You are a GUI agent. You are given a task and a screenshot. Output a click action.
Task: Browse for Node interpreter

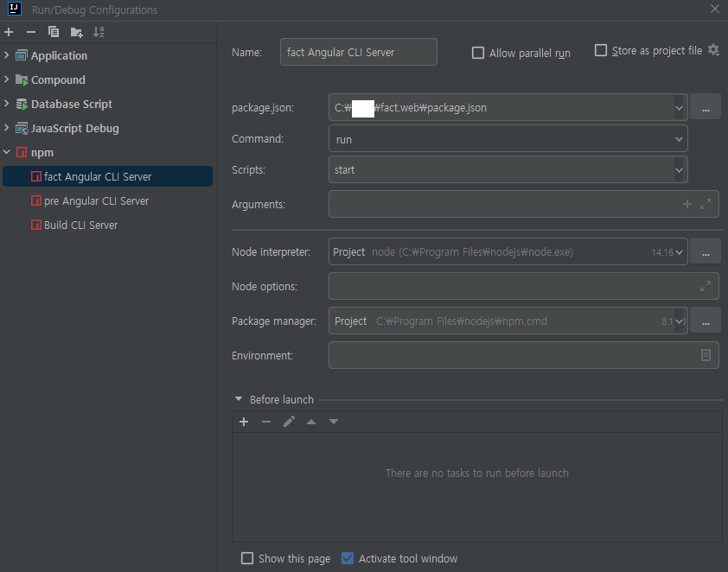706,252
